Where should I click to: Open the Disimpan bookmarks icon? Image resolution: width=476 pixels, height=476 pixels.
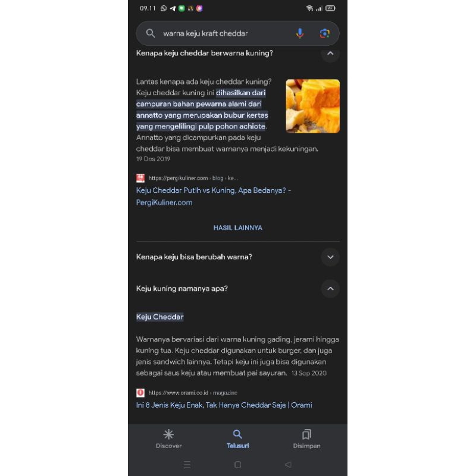pyautogui.click(x=306, y=434)
